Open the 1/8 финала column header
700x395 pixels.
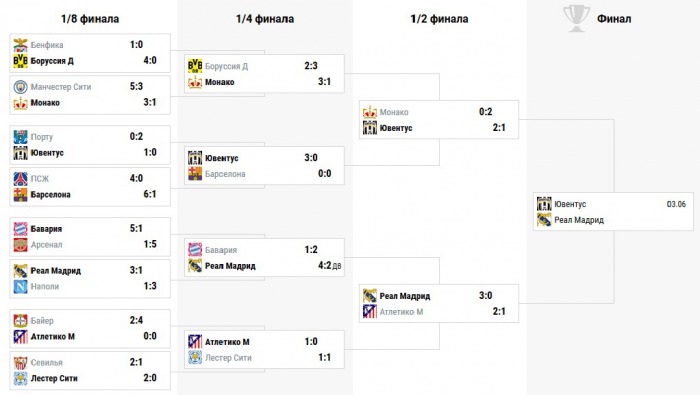[x=90, y=19]
